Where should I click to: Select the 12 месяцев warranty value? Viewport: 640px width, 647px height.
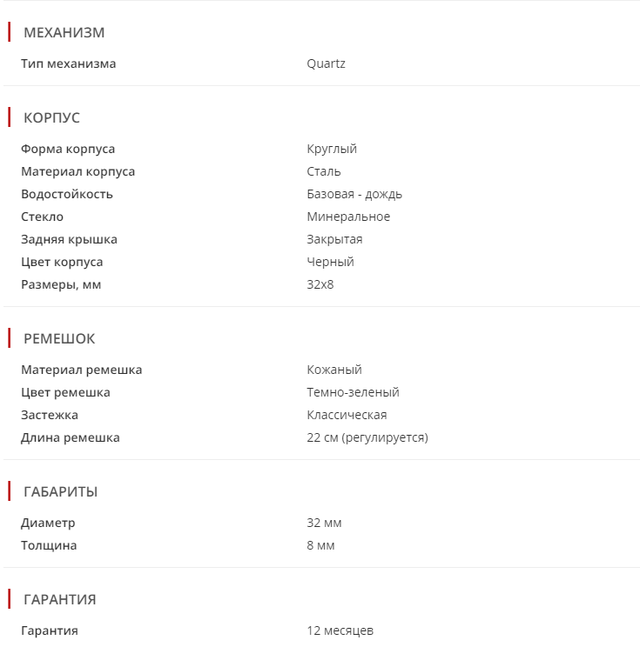point(340,631)
